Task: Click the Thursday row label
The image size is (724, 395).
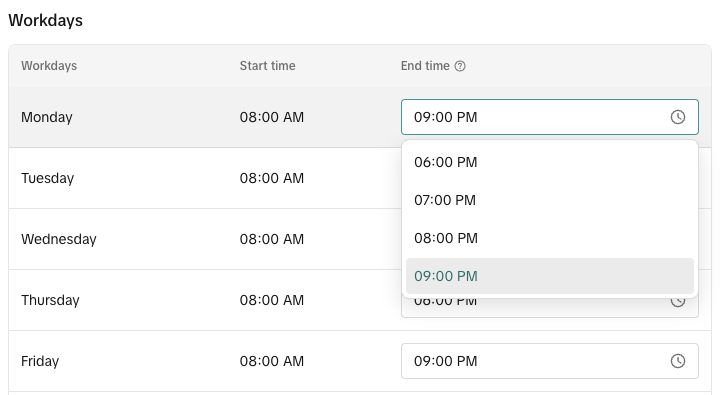Action: (x=50, y=300)
